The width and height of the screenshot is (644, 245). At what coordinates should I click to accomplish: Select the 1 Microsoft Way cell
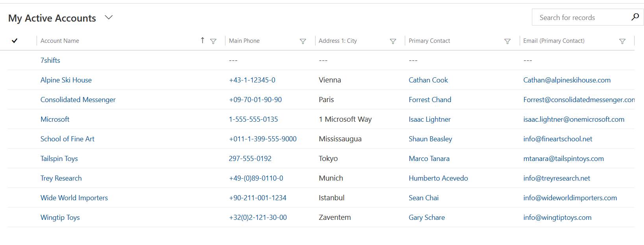(x=345, y=119)
